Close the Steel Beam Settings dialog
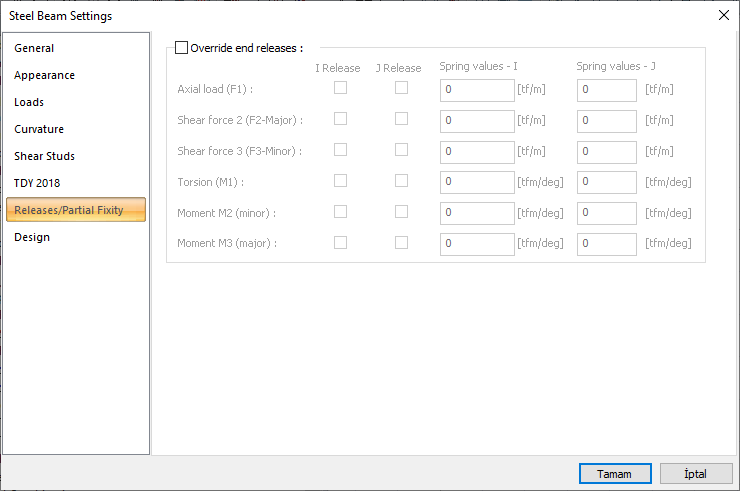740x491 pixels. point(724,15)
